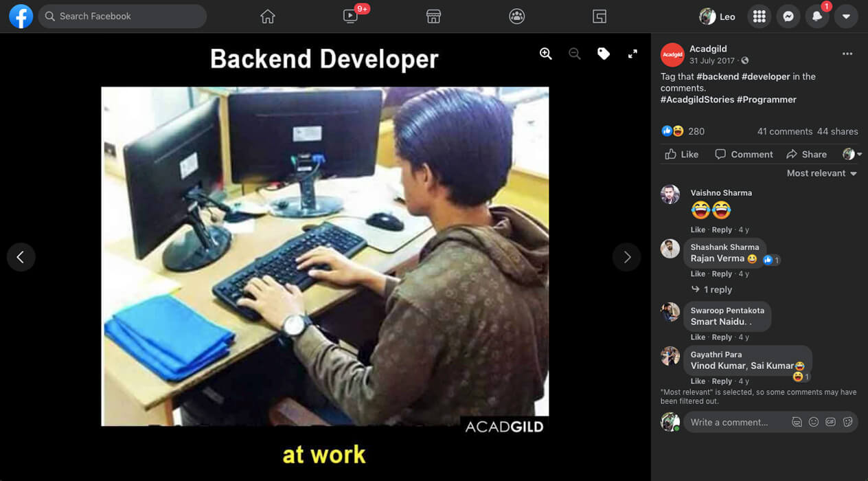Open the Messenger icon
The width and height of the screenshot is (868, 481).
click(788, 16)
